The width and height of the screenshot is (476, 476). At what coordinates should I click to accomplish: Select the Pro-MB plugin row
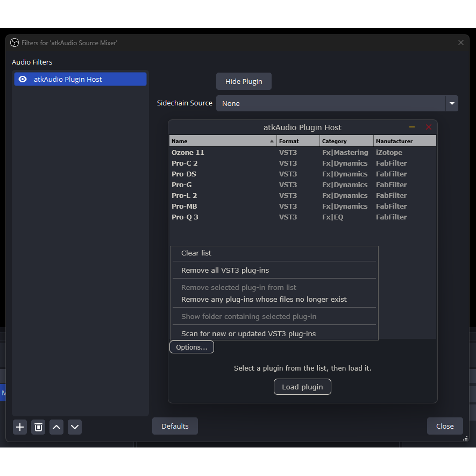303,206
